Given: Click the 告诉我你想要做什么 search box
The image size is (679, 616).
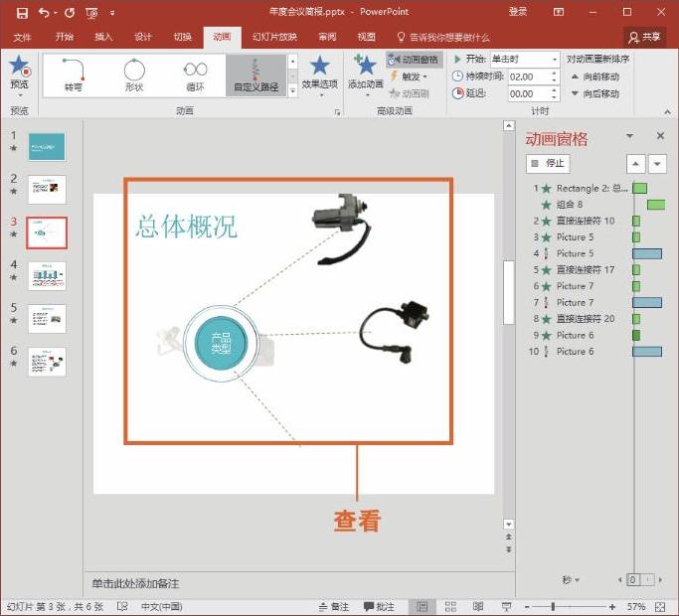Looking at the screenshot, I should (x=443, y=37).
